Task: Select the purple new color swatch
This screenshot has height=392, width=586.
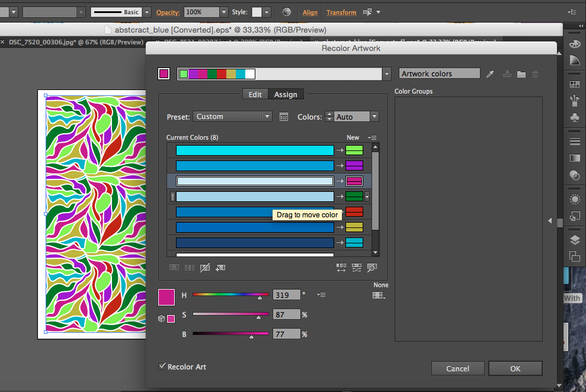Action: coord(354,165)
